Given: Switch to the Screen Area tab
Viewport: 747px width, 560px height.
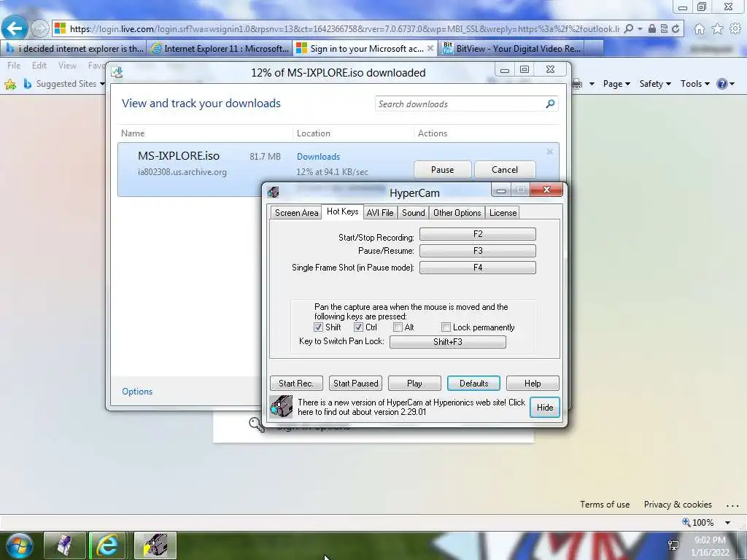Looking at the screenshot, I should point(296,213).
